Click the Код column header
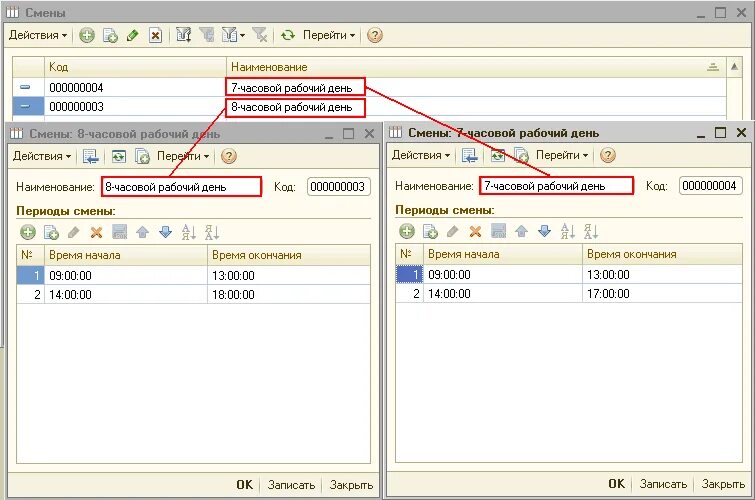The image size is (755, 500). pos(135,67)
